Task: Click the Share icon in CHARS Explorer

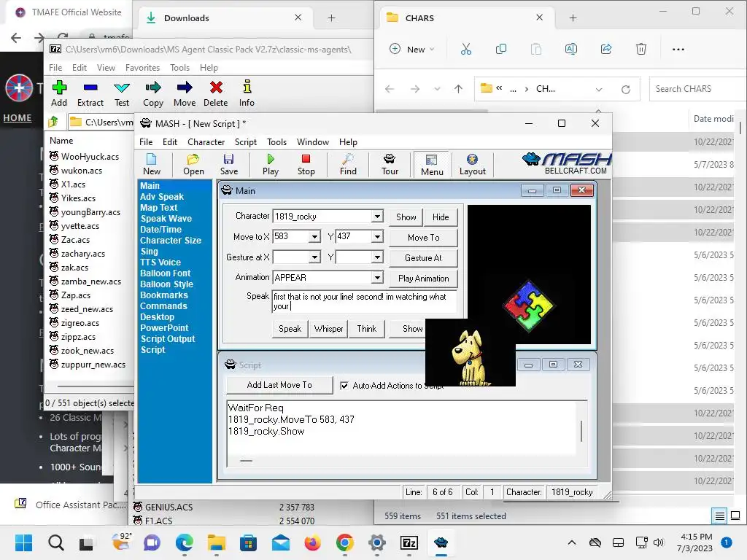Action: (606, 49)
